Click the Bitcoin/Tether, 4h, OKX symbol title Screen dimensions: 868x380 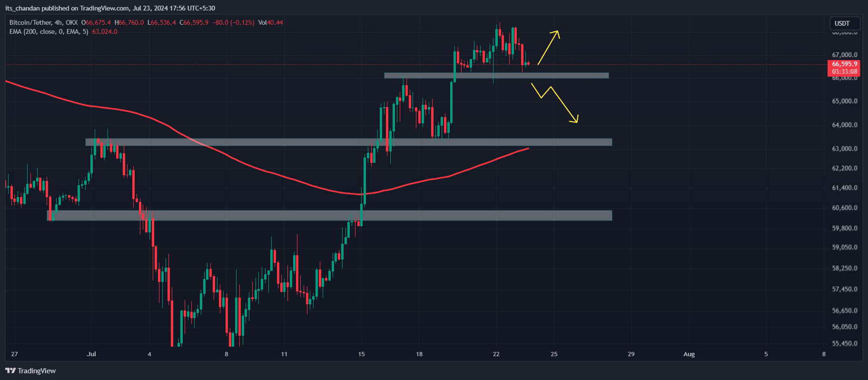pyautogui.click(x=43, y=22)
